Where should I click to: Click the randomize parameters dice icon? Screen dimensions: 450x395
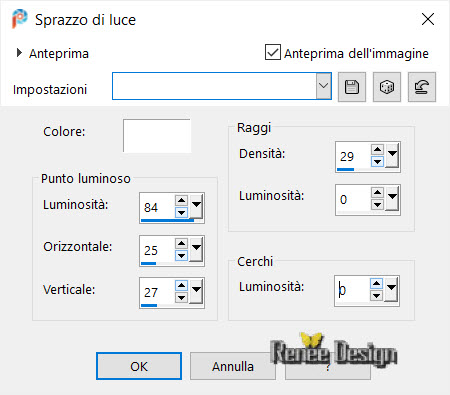pyautogui.click(x=387, y=87)
